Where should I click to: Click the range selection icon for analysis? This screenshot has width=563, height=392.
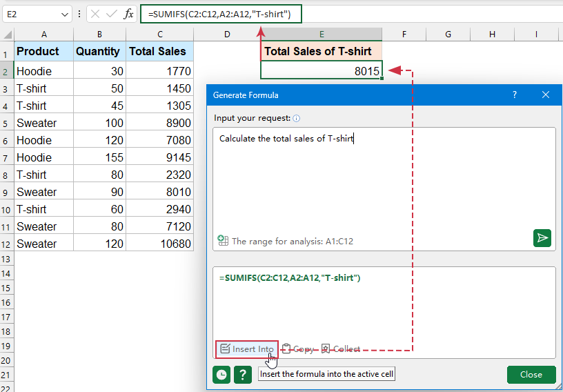pyautogui.click(x=223, y=241)
